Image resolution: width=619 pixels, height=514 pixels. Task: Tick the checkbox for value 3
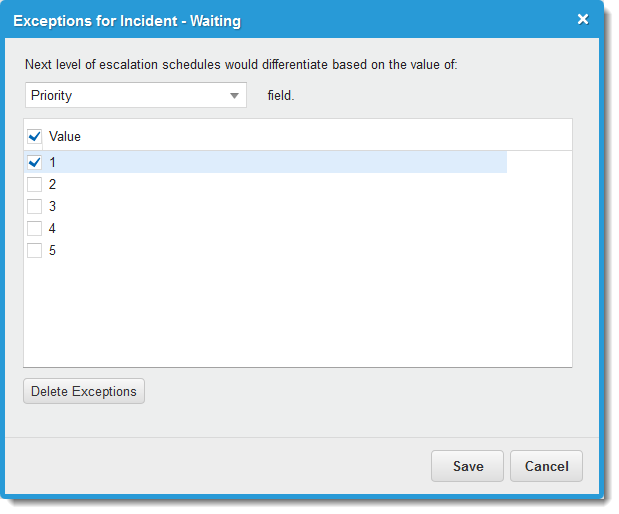coord(35,206)
